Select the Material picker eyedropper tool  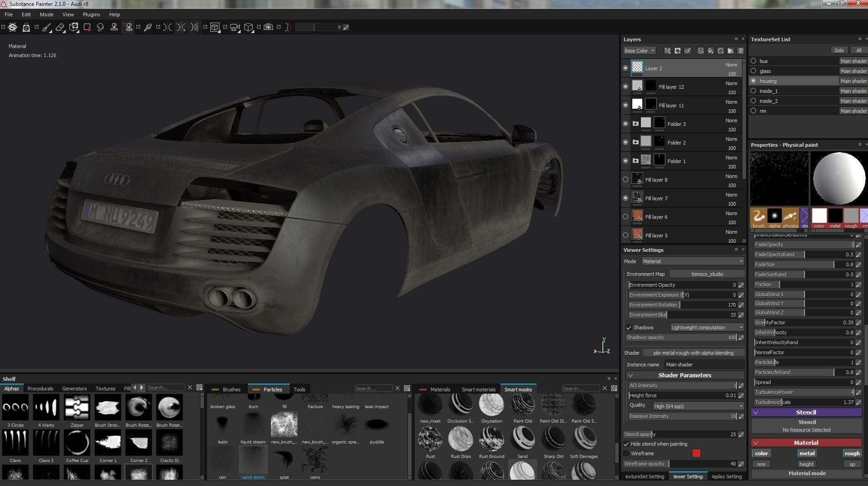[148, 27]
